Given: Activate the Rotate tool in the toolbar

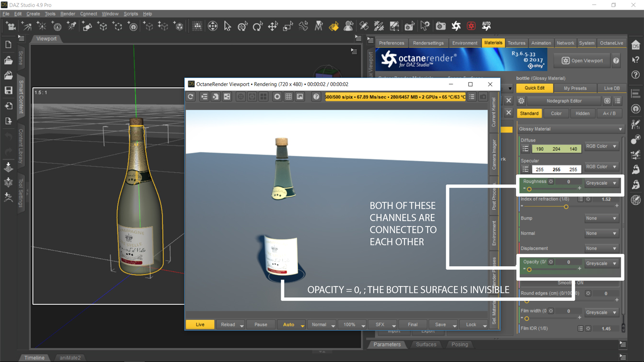Looking at the screenshot, I should pyautogui.click(x=258, y=26).
